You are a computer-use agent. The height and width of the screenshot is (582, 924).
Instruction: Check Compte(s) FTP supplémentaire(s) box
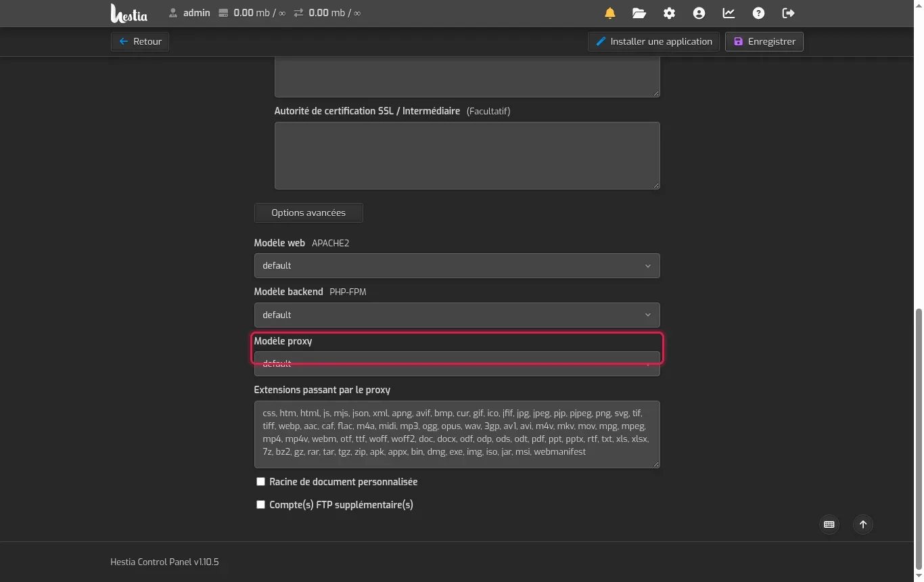click(260, 505)
